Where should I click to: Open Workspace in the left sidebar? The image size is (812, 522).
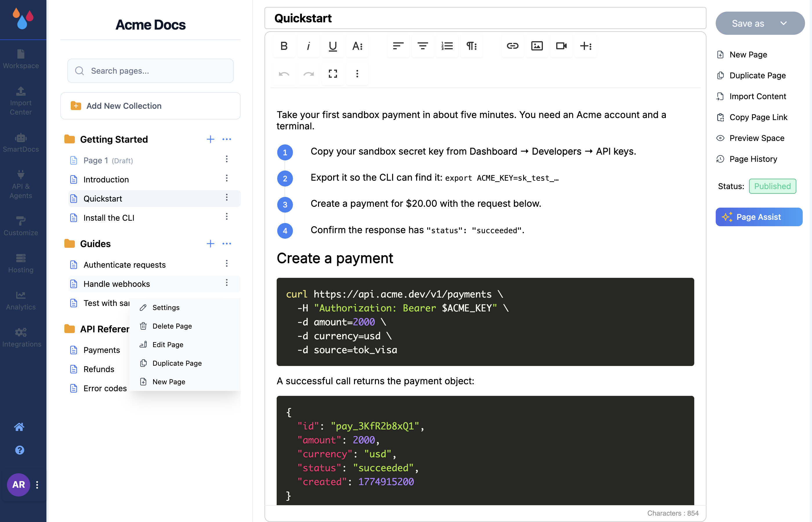tap(21, 59)
